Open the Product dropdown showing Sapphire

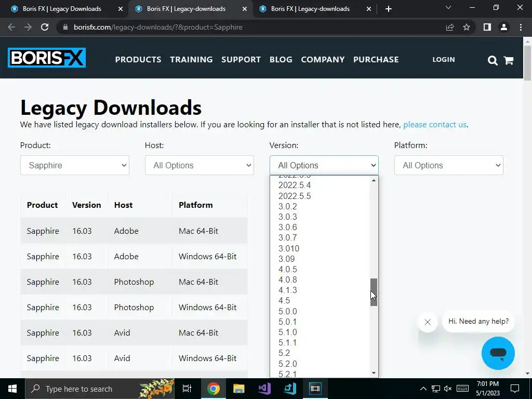[75, 165]
